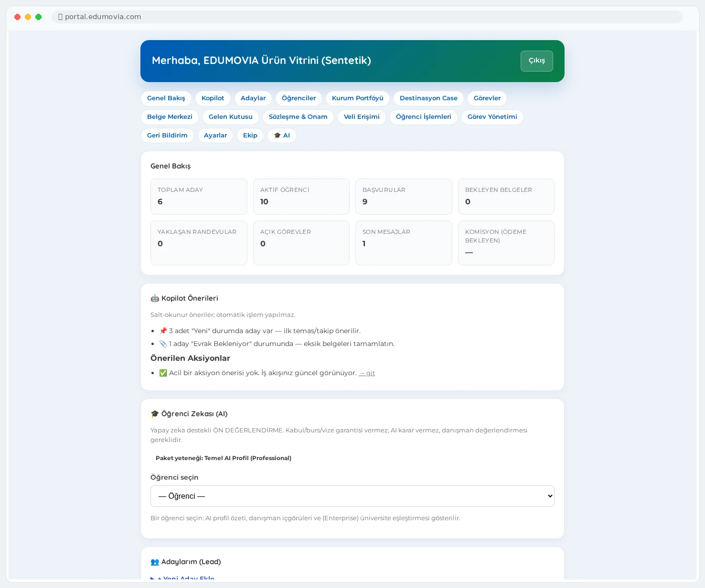Click the Başvurular stat card
705x588 pixels.
(x=404, y=197)
